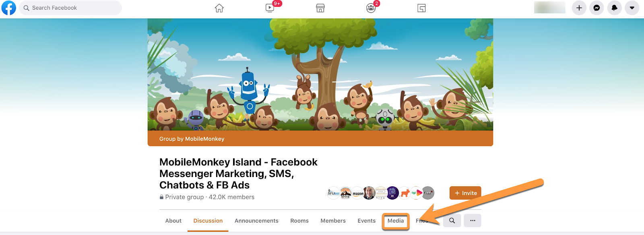Click the plus Create icon
The width and height of the screenshot is (644, 235).
pyautogui.click(x=579, y=8)
